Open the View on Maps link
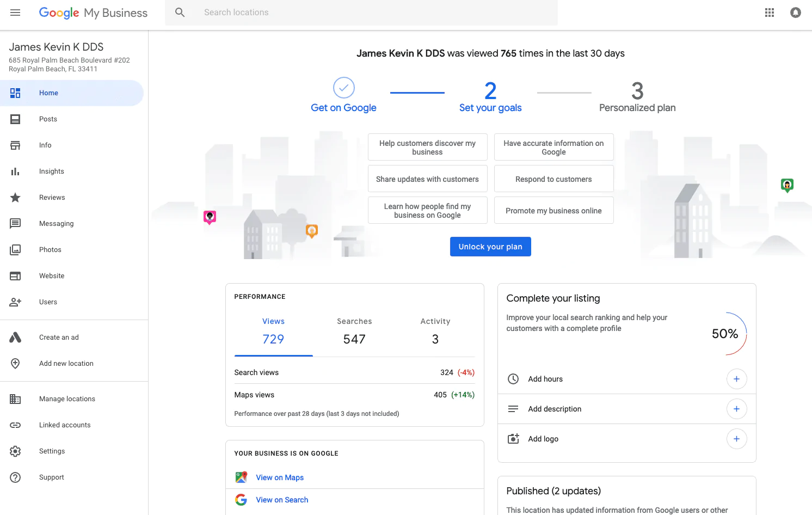This screenshot has width=812, height=515. [x=280, y=477]
